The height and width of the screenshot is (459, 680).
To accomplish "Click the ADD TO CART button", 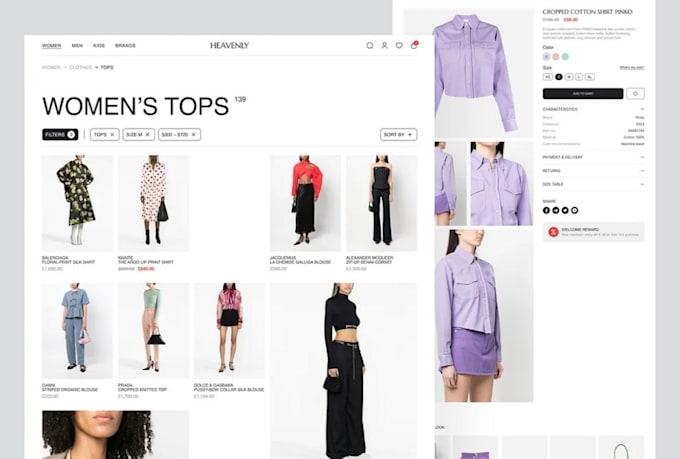I will pos(583,94).
